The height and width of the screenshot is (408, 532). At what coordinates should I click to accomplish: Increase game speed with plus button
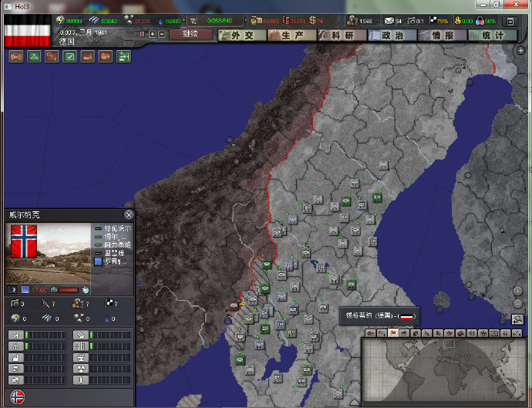click(153, 34)
